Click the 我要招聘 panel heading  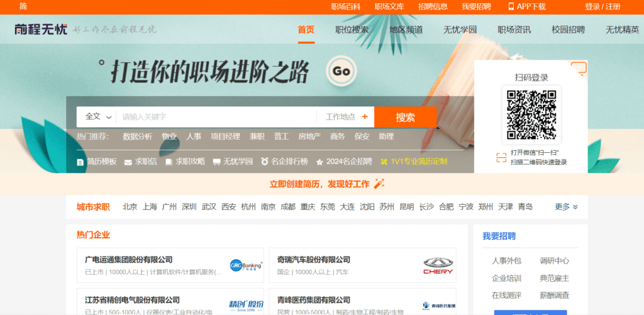[499, 236]
